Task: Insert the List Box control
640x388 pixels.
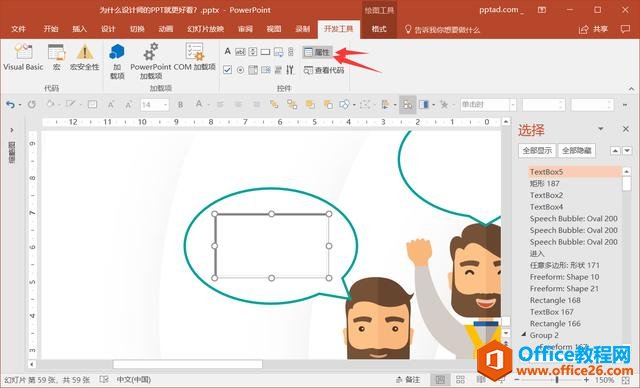Action: click(x=253, y=70)
